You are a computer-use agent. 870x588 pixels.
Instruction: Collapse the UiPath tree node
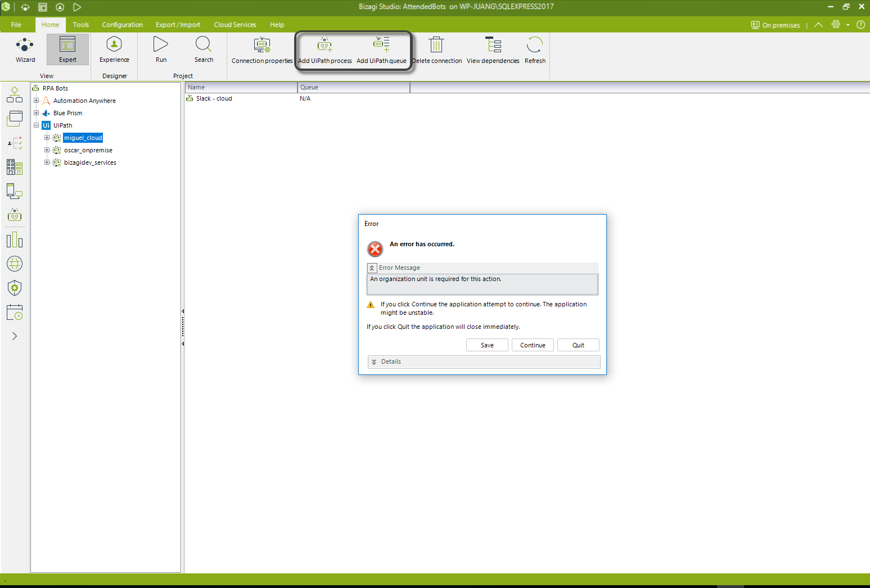[x=37, y=125]
